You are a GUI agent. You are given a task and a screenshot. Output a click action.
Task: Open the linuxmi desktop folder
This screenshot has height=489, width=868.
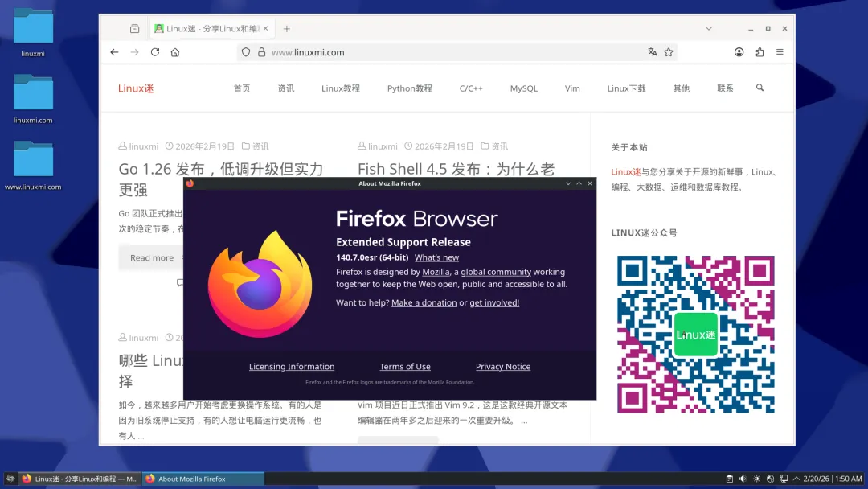coord(33,33)
